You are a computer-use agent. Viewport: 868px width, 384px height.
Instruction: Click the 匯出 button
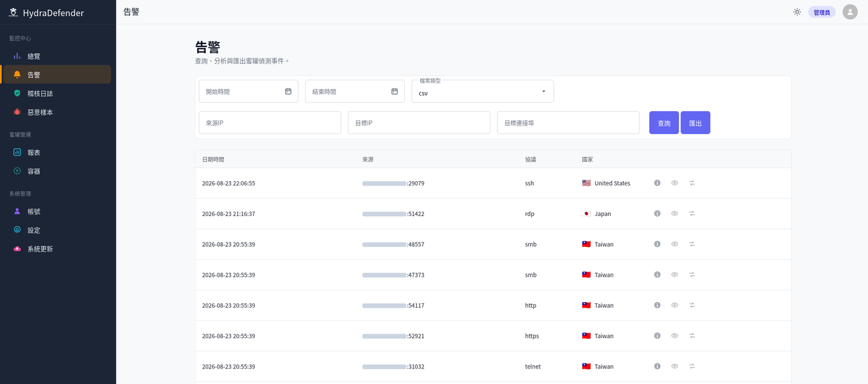[x=696, y=123]
